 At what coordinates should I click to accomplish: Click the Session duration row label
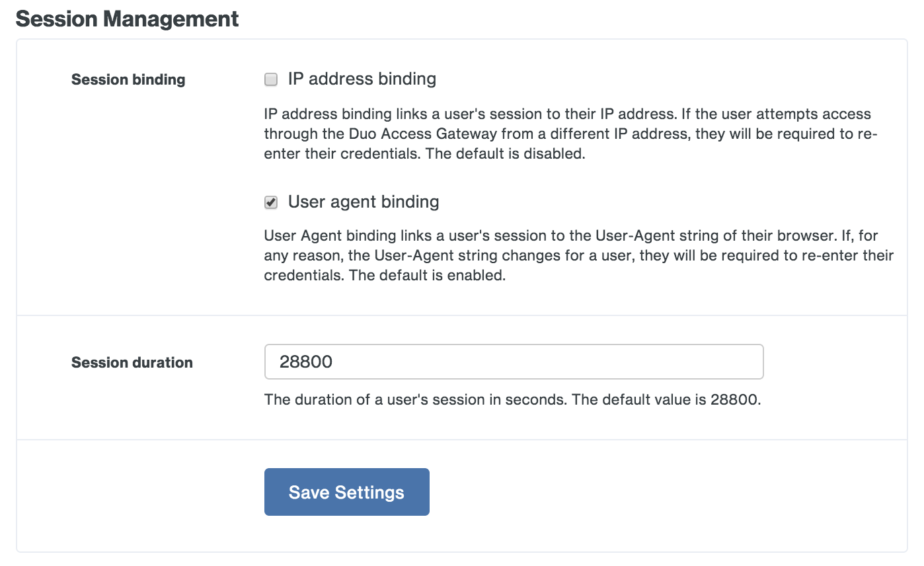coord(132,362)
